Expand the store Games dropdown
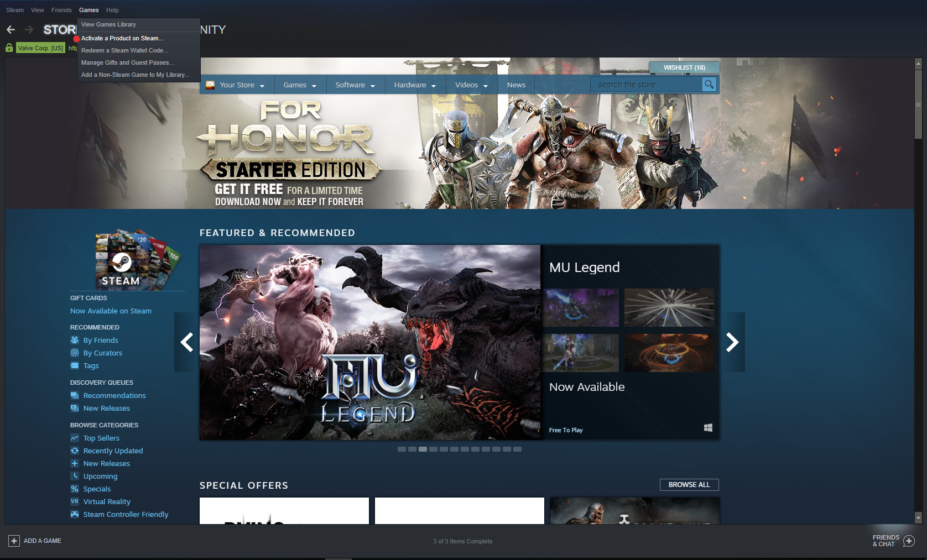927x560 pixels. [314, 86]
